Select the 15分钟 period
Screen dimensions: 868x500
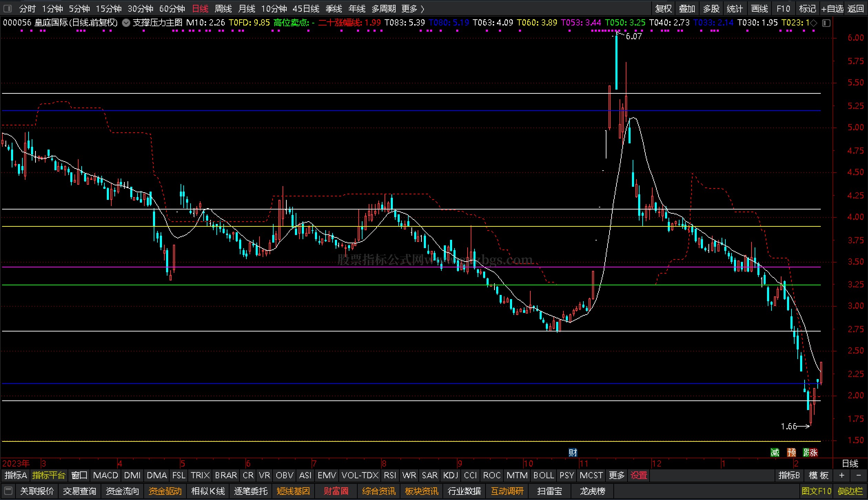pos(109,9)
